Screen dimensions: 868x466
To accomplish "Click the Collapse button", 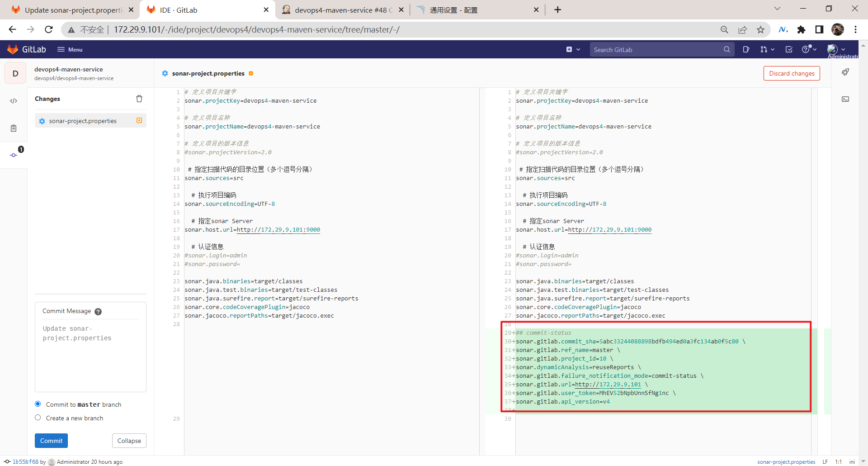I will tap(129, 441).
